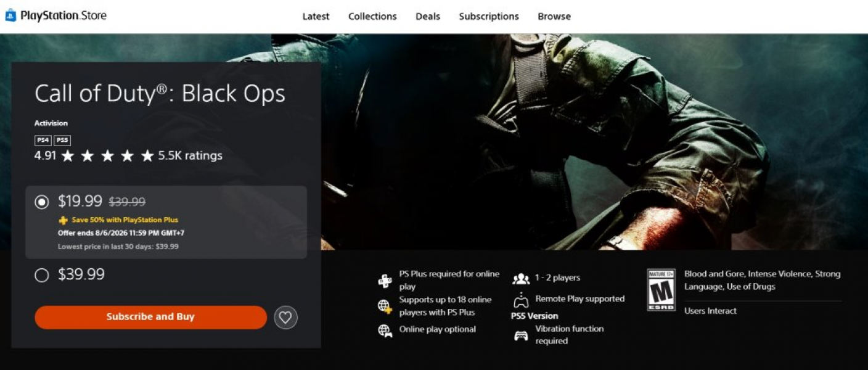Click the 1 - 2 players icon

(521, 279)
